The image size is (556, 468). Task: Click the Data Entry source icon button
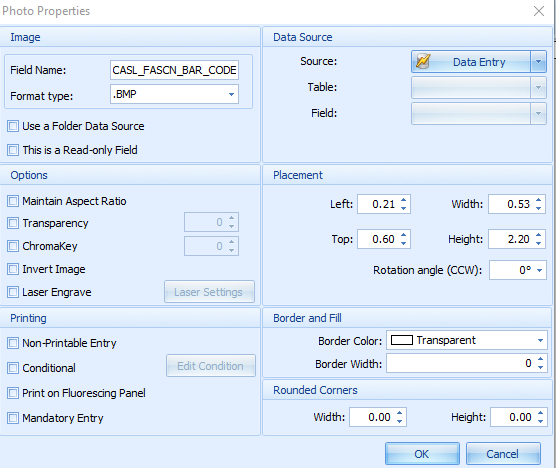coord(471,62)
